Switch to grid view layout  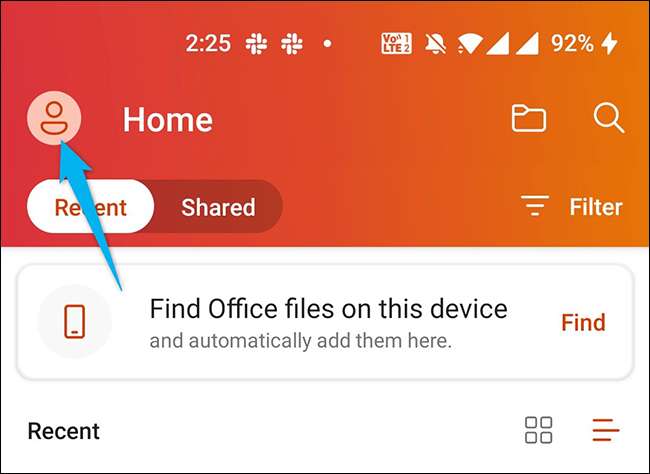(x=538, y=430)
